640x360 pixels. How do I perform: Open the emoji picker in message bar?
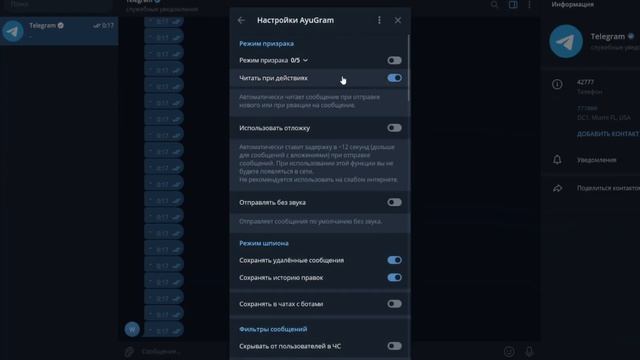[x=509, y=351]
